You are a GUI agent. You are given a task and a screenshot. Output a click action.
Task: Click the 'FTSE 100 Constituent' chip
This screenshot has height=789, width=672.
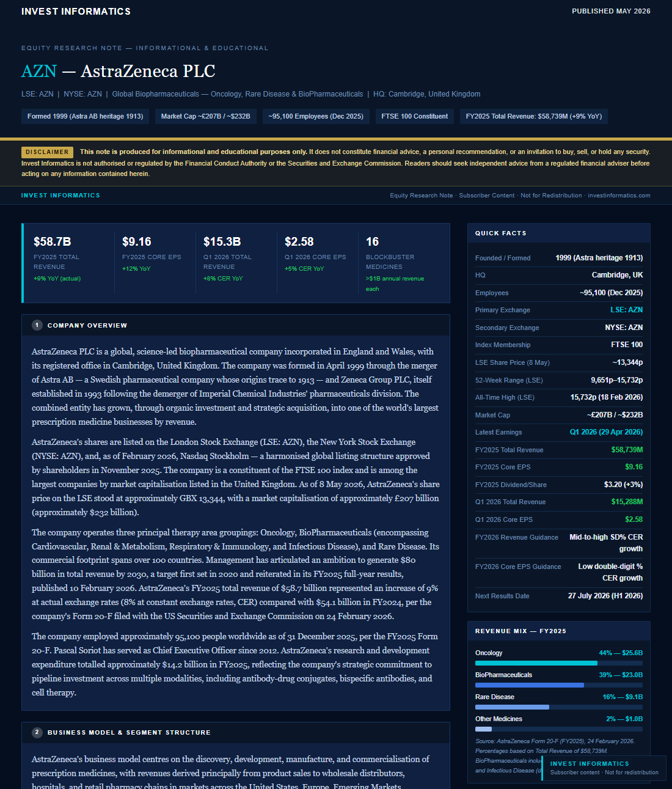(415, 116)
